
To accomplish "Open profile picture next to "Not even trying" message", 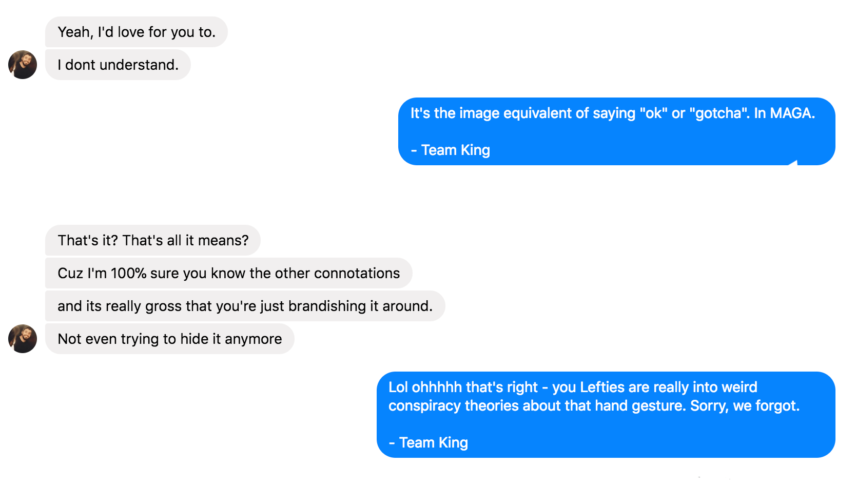I will (23, 339).
